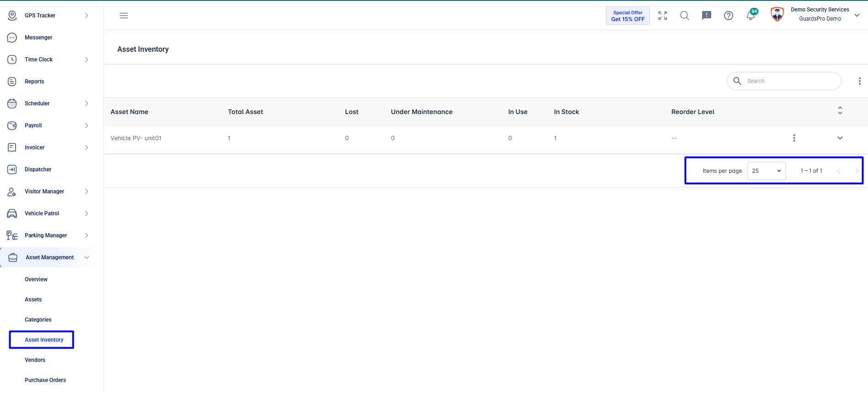Open the notifications bell icon
The width and height of the screenshot is (868, 393).
tap(751, 15)
